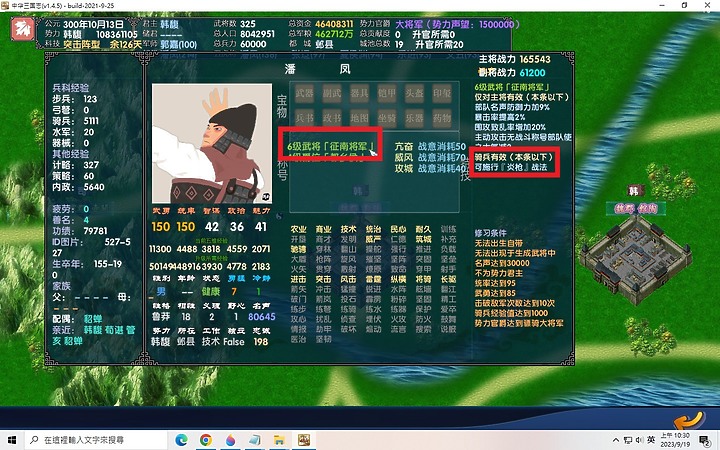Click spouse name 貂蝉
The height and width of the screenshot is (450, 720).
[x=93, y=319]
